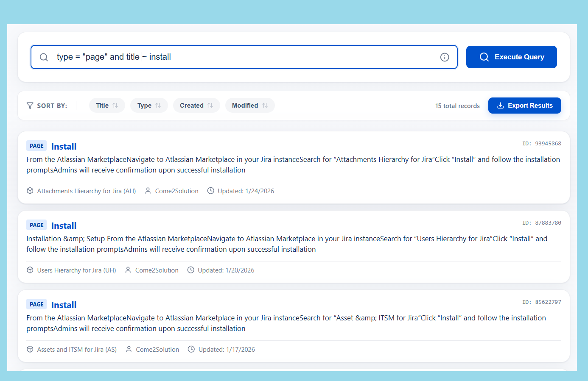The height and width of the screenshot is (381, 588).
Task: Toggle sort direction on the Created button
Action: pyautogui.click(x=196, y=105)
